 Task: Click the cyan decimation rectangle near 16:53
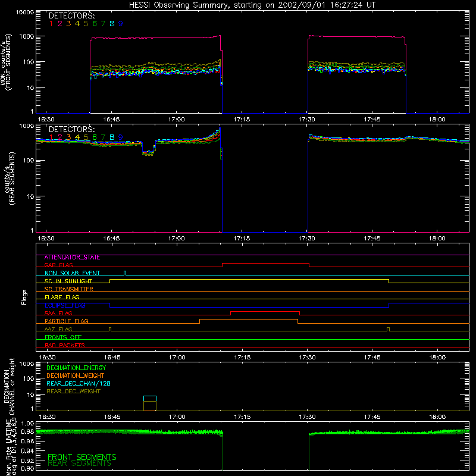[x=150, y=399]
